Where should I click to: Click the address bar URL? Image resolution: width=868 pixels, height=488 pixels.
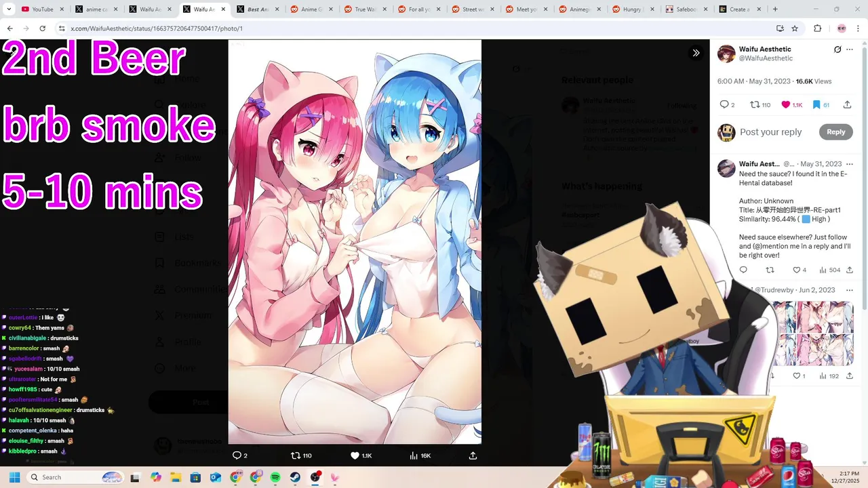pyautogui.click(x=157, y=28)
